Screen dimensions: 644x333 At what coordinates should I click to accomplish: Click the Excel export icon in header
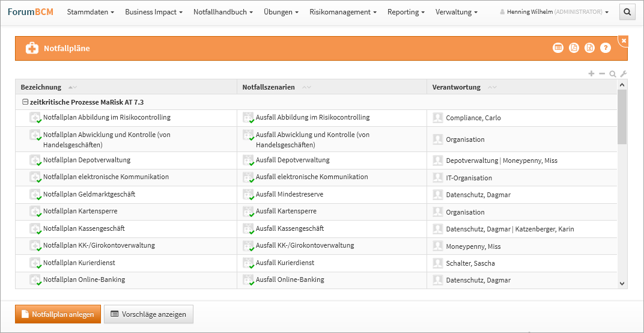tap(590, 48)
